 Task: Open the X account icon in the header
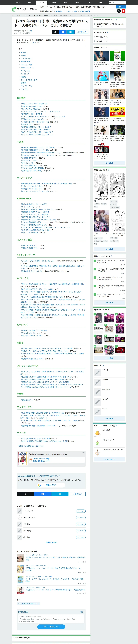pyautogui.click(x=119, y=11)
